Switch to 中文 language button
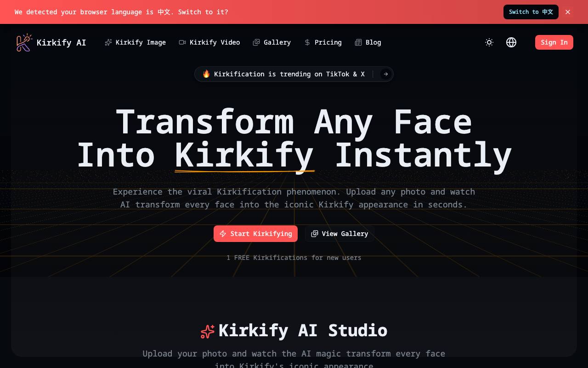 (531, 12)
